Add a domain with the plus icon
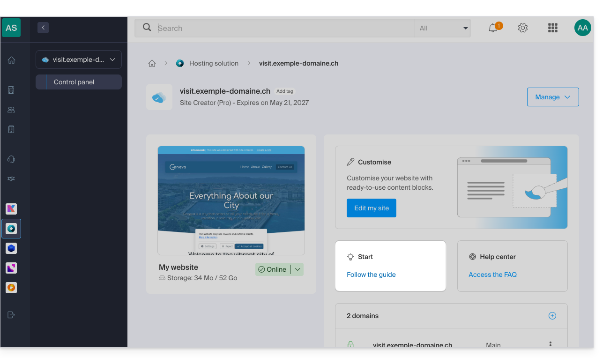Screen dimensions: 610x364 coord(552,316)
